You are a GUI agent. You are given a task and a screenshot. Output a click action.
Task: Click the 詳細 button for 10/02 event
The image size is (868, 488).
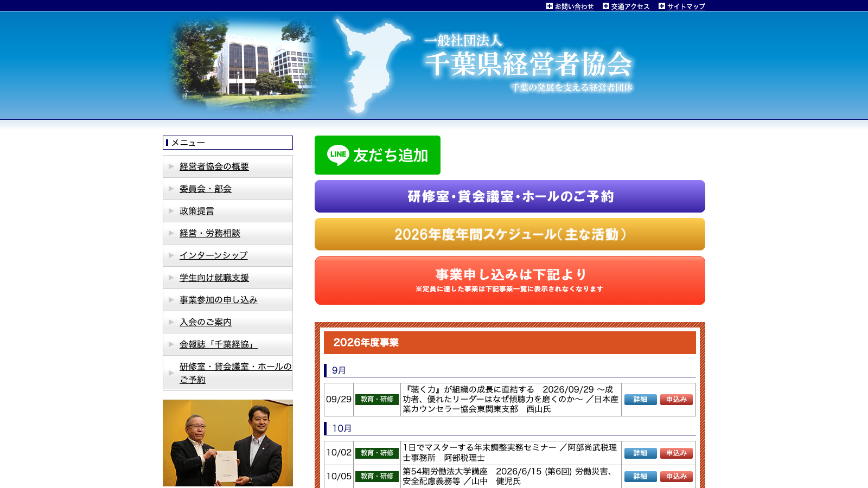[x=641, y=453]
